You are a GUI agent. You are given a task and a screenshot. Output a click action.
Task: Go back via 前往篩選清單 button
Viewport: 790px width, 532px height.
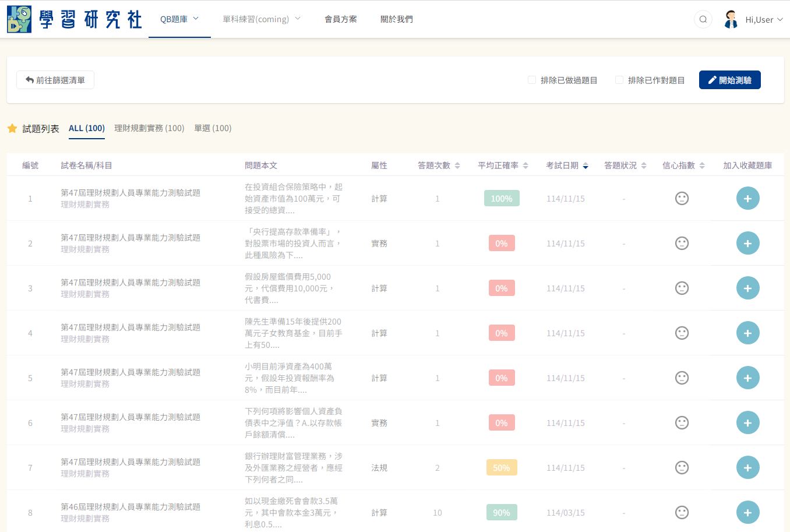pyautogui.click(x=55, y=80)
